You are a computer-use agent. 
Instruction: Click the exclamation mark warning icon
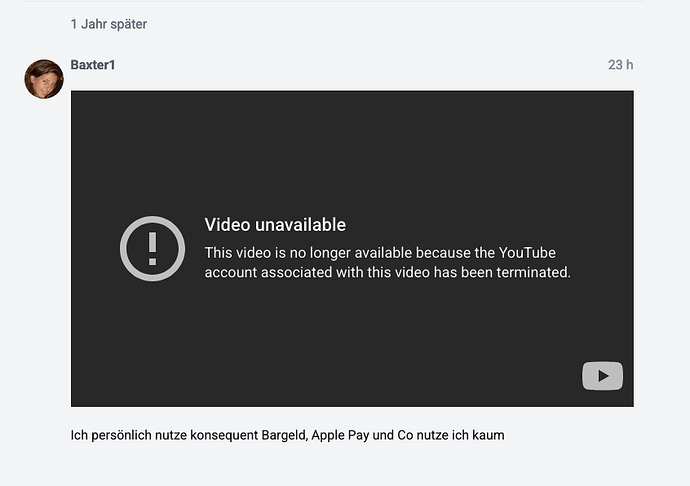tap(152, 248)
